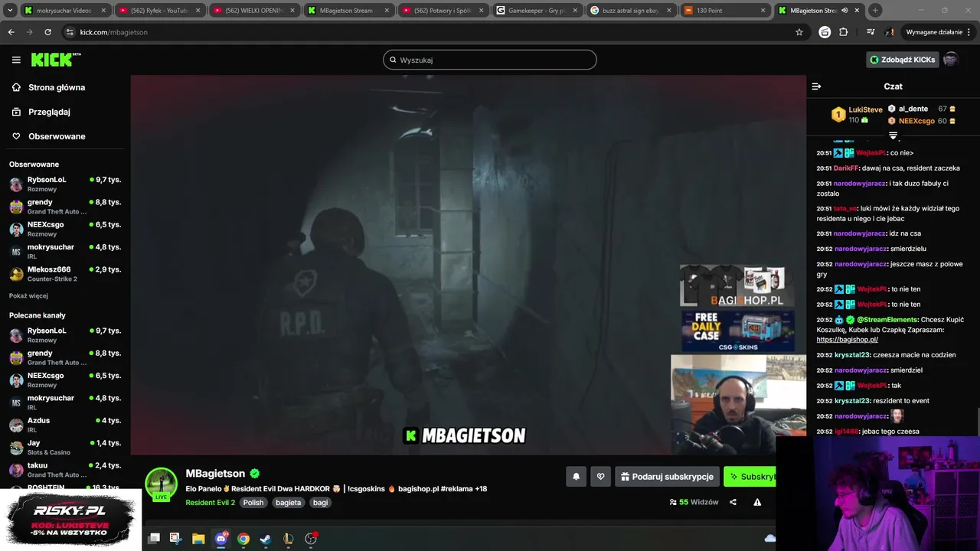Open NEEXcsgo in Obserwowane list

65,229
